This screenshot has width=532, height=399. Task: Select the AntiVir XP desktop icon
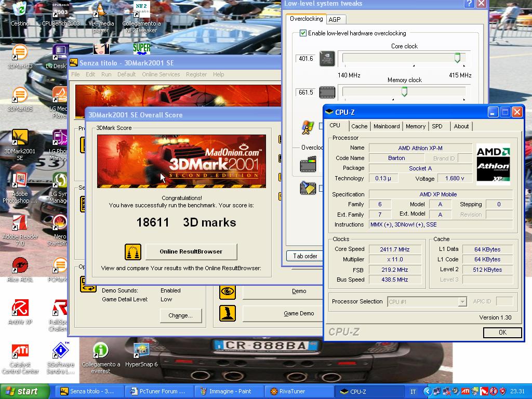point(20,312)
